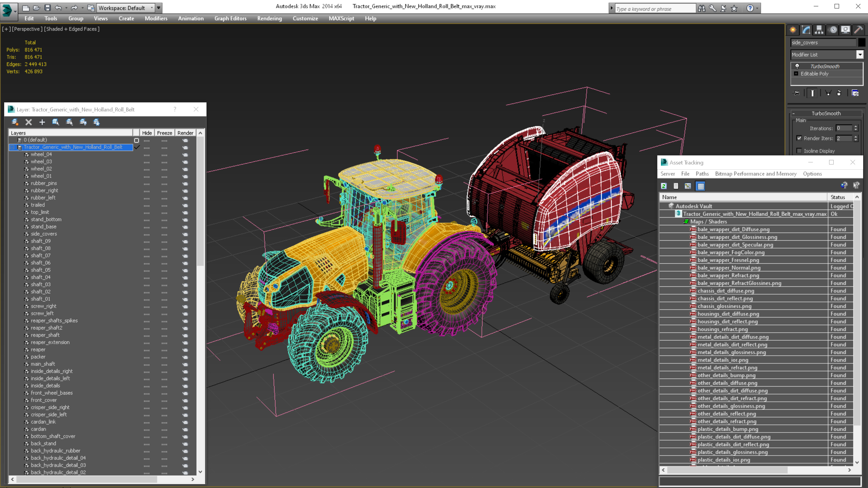Toggle TurboSmooth modifier lightbulb on/off
The image size is (868, 488).
[x=797, y=66]
